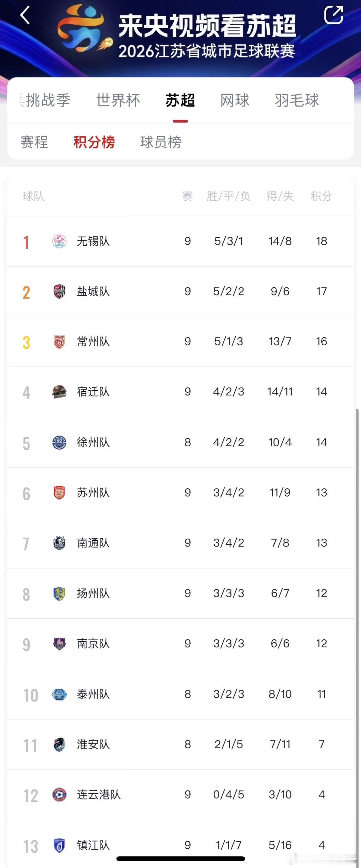
Task: Click the 扬州队 shield logo
Action: click(59, 593)
